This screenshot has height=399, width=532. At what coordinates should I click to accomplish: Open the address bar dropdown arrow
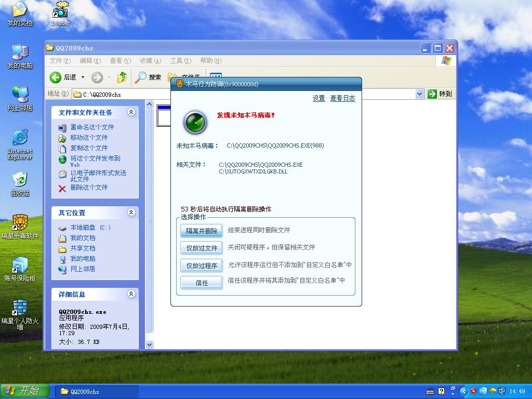pyautogui.click(x=420, y=94)
